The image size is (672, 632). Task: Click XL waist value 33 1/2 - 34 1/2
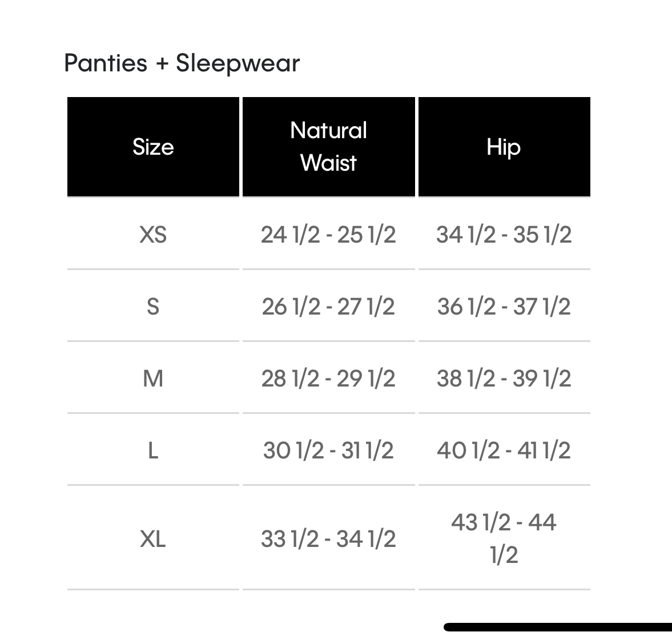328,538
